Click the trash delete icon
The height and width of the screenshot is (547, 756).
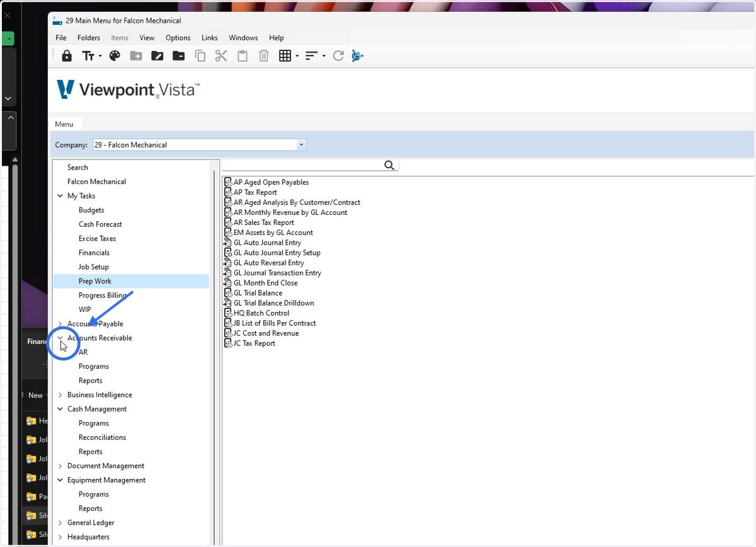point(264,56)
